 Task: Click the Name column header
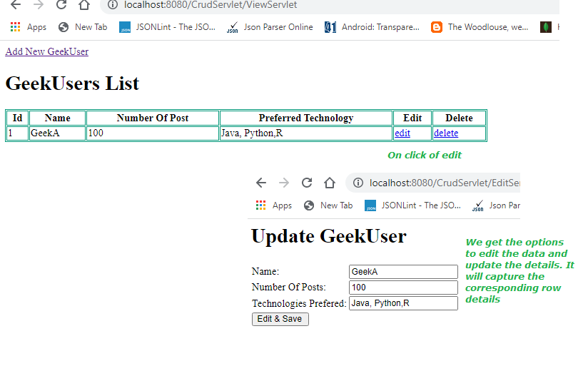click(x=57, y=118)
